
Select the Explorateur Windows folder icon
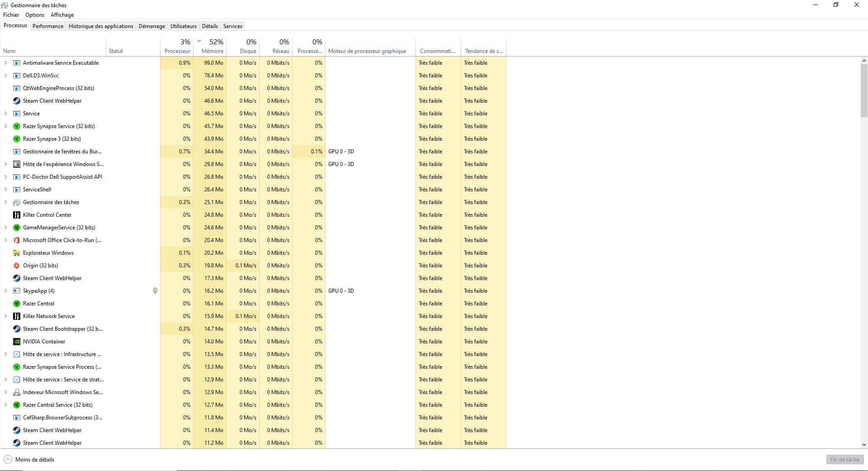coord(17,253)
